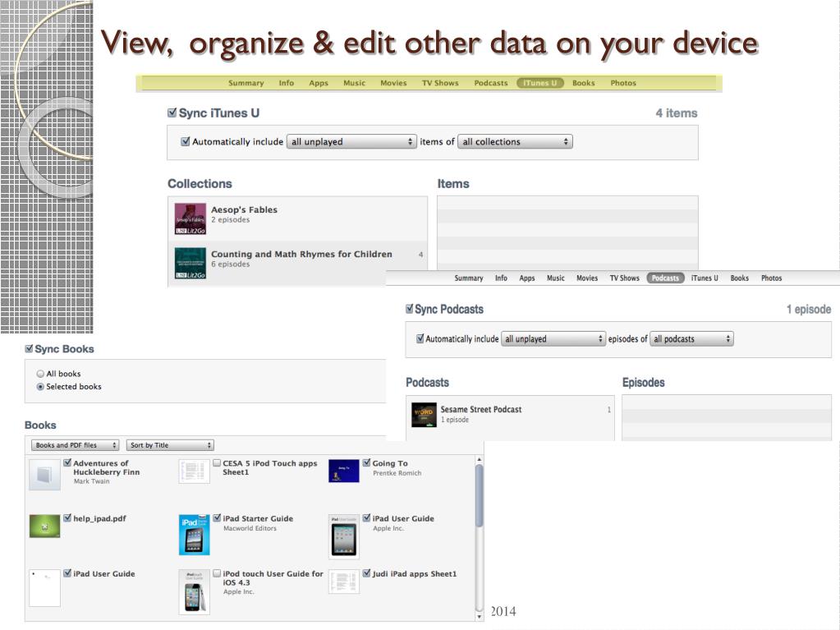
Task: Open all podcasts dropdown
Action: point(691,338)
